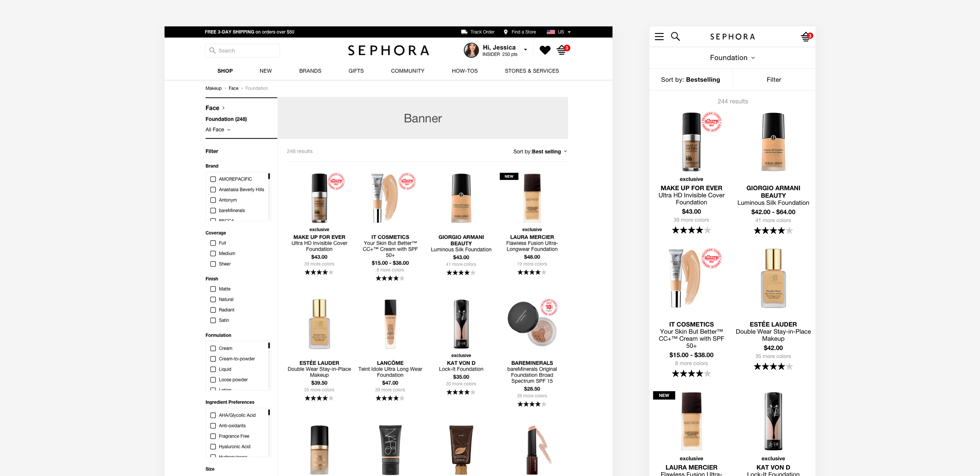Tick the Fragrance Free ingredient checkbox

tap(213, 436)
